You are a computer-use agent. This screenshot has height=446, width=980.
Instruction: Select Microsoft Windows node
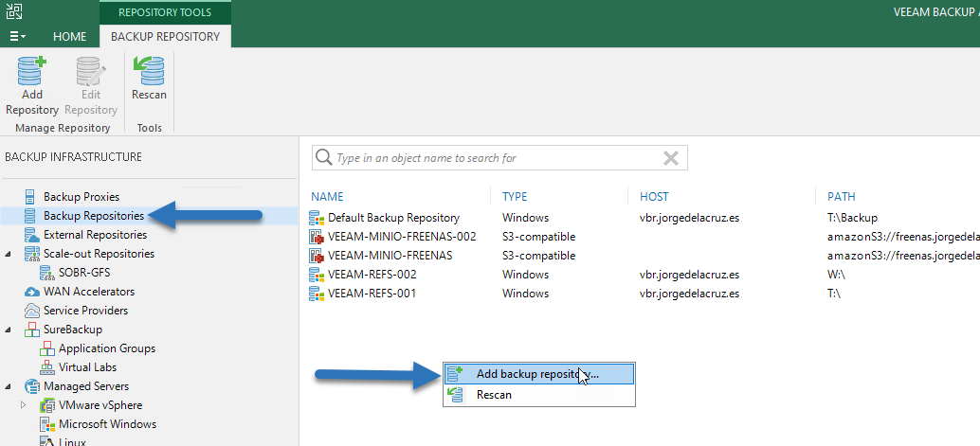pos(107,424)
